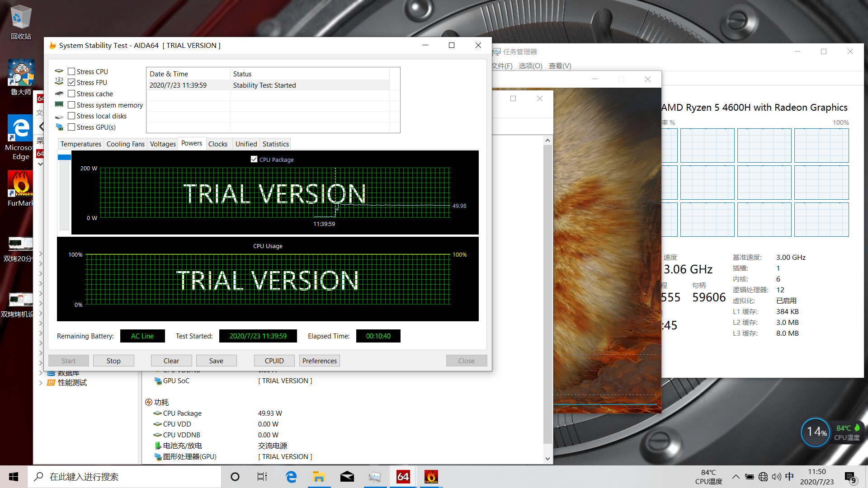The height and width of the screenshot is (488, 868).
Task: Toggle the CPU Package graph checkbox
Action: (x=254, y=159)
